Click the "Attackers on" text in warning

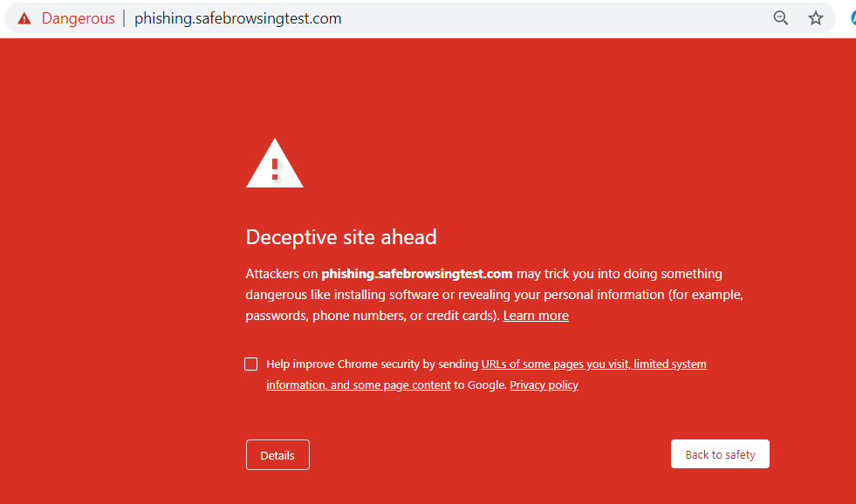coord(281,274)
